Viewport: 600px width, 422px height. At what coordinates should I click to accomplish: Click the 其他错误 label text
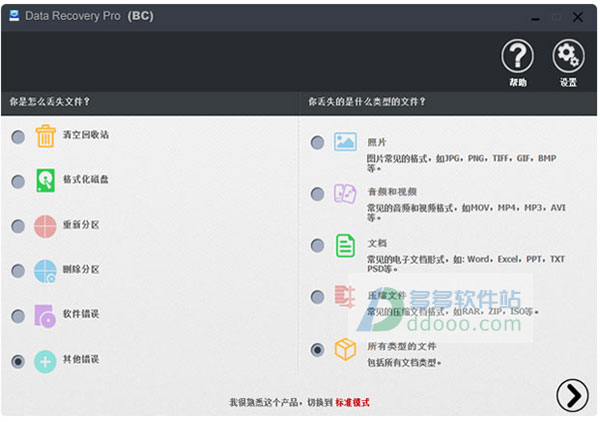click(81, 359)
